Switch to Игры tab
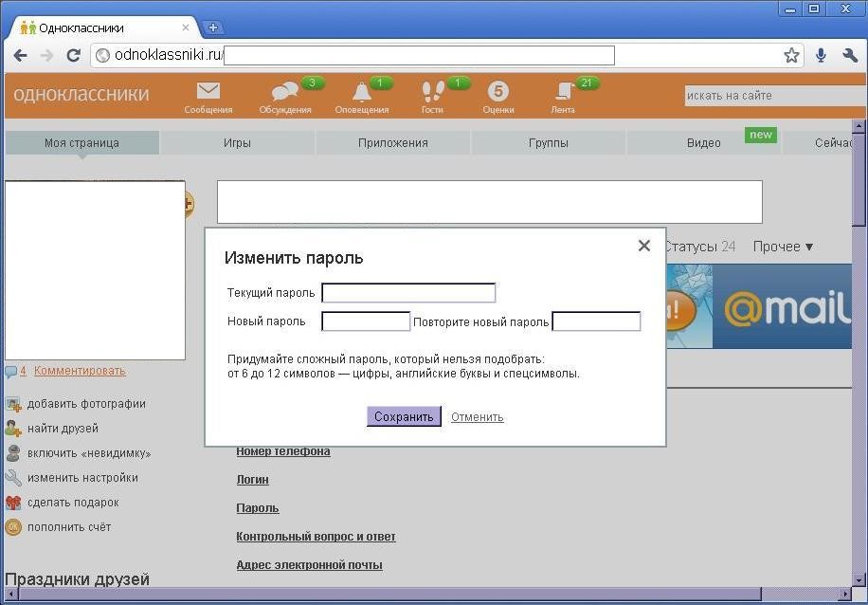 [x=238, y=143]
